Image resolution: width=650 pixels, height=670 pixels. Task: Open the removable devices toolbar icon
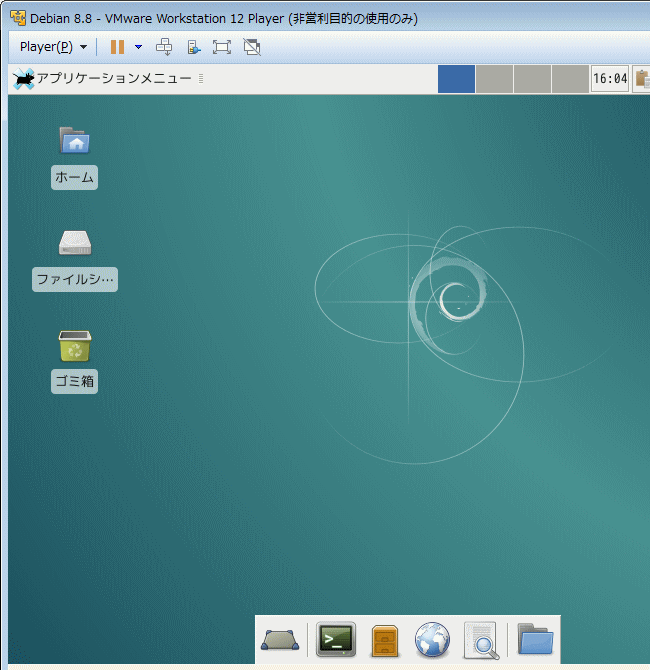coord(194,47)
